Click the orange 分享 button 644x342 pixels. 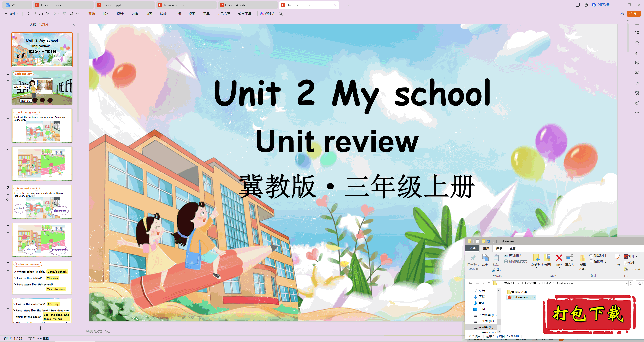634,14
